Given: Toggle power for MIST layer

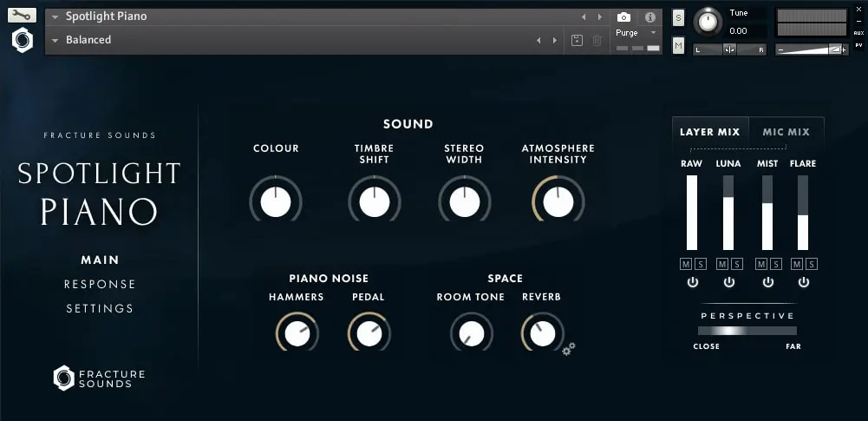Looking at the screenshot, I should click(767, 282).
